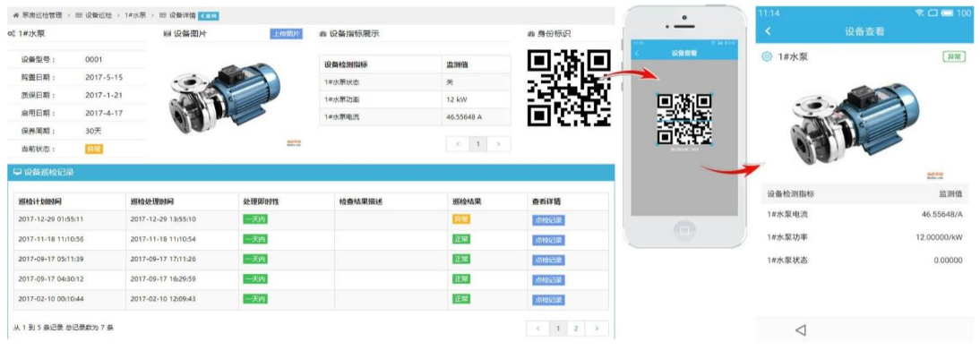Select page 1 of inspection records
Screen dimensions: 980x359
(x=557, y=328)
